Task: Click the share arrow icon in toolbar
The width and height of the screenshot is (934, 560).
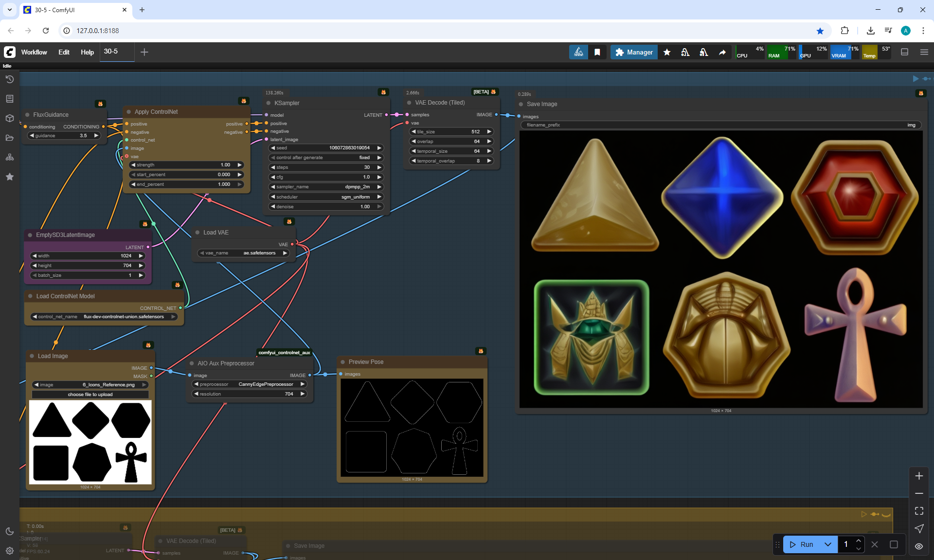Action: [722, 52]
